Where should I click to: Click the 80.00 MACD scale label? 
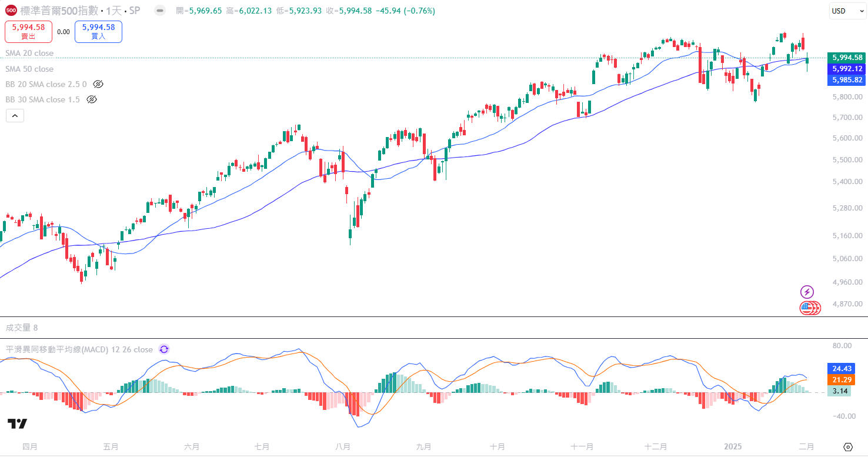[x=843, y=346]
